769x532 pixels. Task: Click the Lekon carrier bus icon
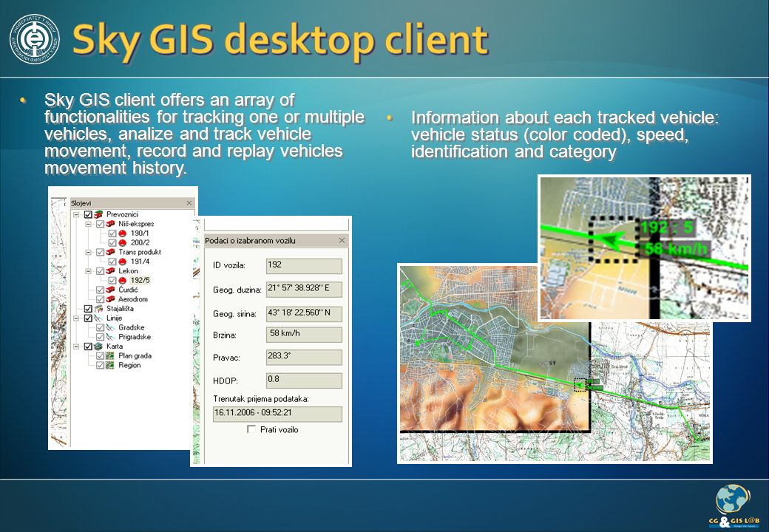click(110, 271)
